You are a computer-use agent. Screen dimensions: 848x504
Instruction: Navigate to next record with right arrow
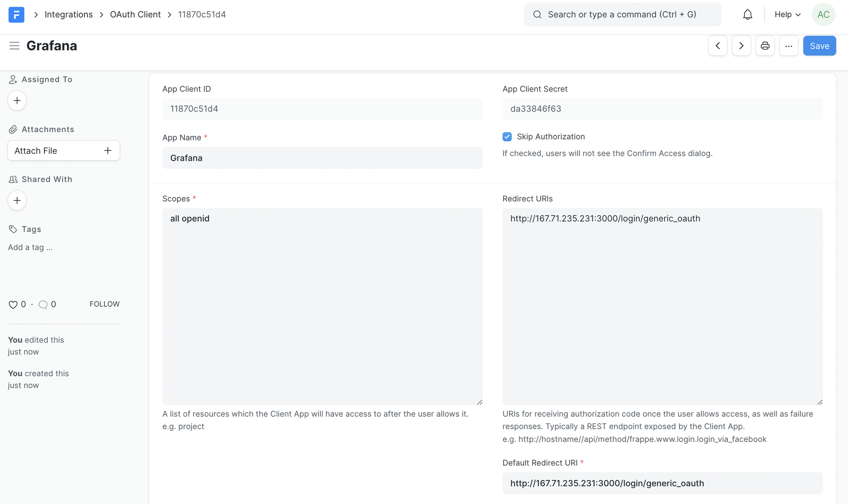pyautogui.click(x=741, y=46)
